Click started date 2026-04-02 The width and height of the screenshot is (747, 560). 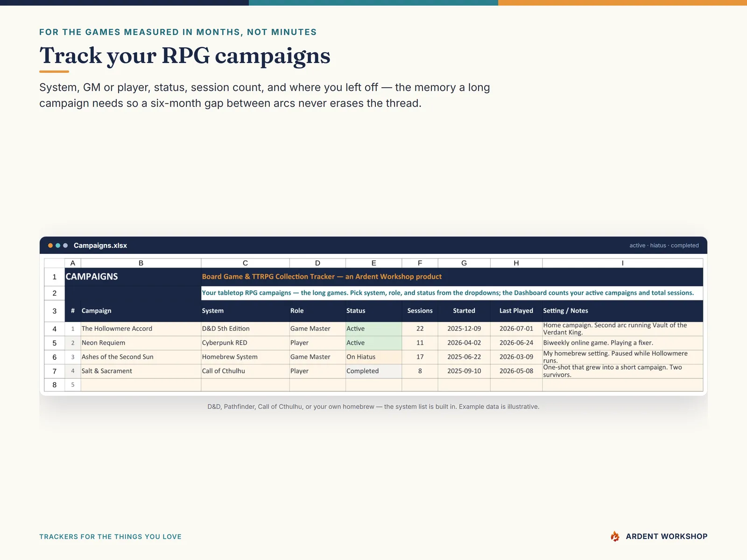(x=464, y=343)
